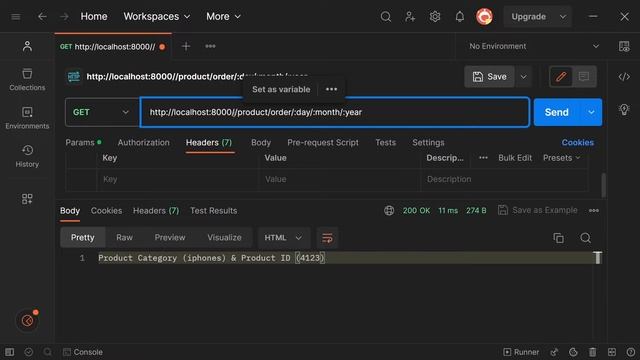Go forward with the right arrow

pyautogui.click(x=64, y=17)
